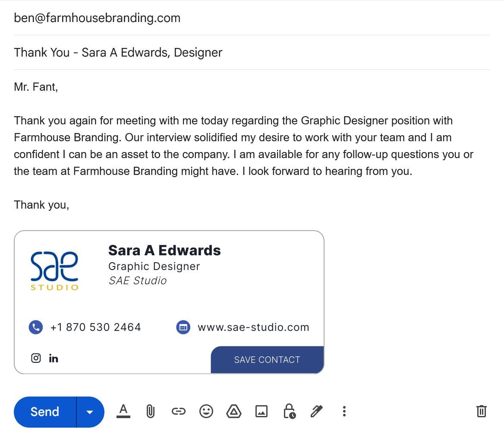504x438 pixels.
Task: Insert a link using the chain icon
Action: (178, 411)
